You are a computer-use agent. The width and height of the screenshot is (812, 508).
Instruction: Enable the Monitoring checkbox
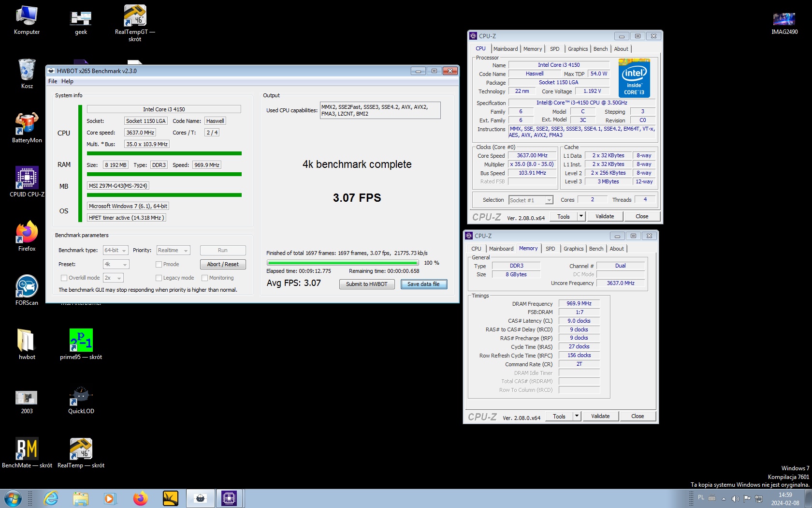pos(204,278)
